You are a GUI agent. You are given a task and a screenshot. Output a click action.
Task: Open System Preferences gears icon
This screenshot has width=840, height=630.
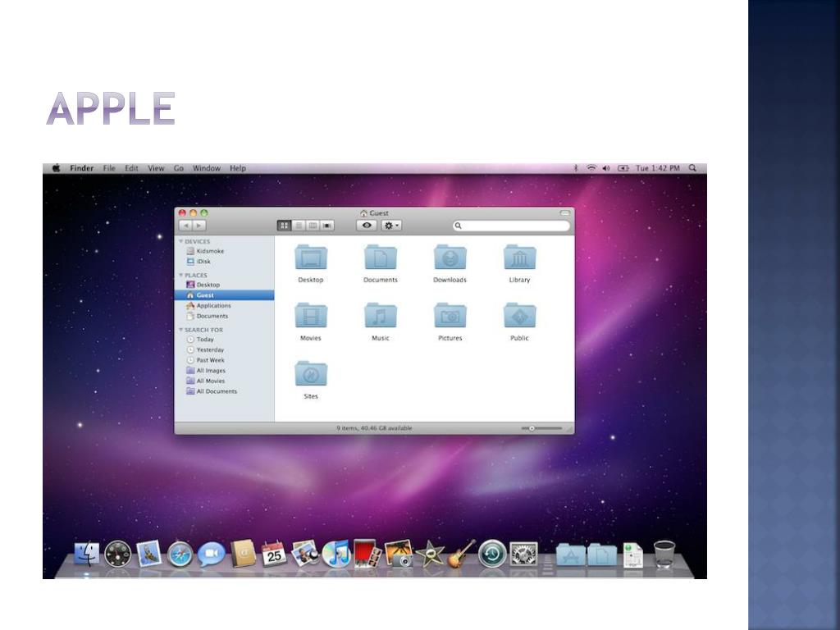point(523,554)
